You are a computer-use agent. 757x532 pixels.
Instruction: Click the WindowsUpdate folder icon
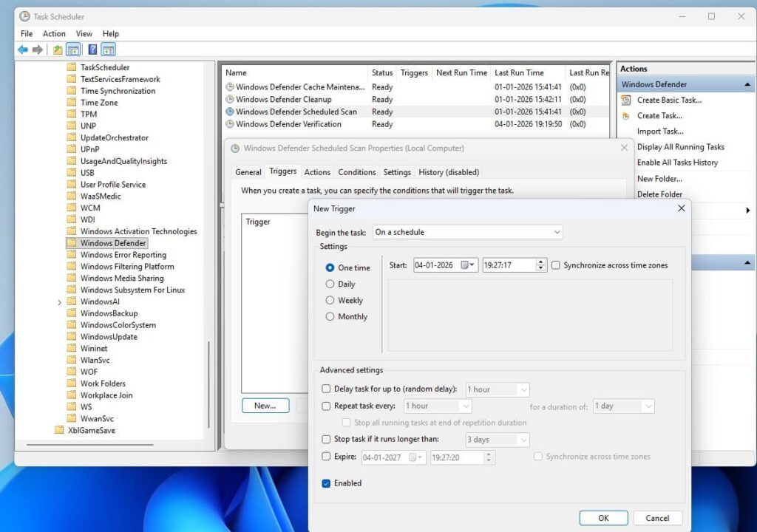[72, 336]
